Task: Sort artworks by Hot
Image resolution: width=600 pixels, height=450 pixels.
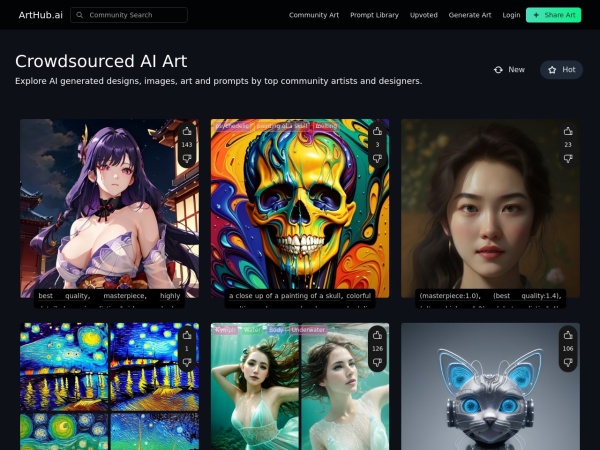Action: coord(561,70)
